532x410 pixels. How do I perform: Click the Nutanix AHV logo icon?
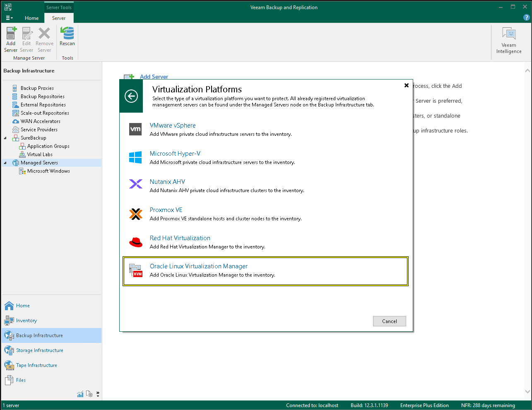point(136,184)
